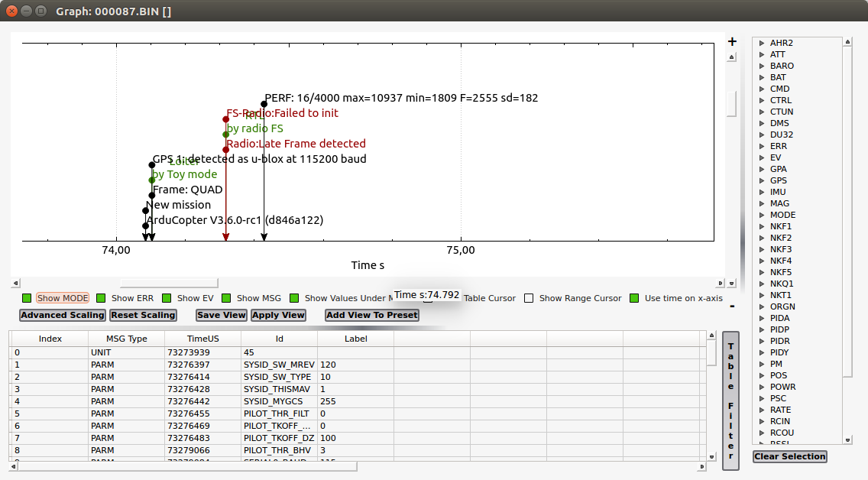This screenshot has width=868, height=480.
Task: Click the Label column header
Action: coord(355,339)
